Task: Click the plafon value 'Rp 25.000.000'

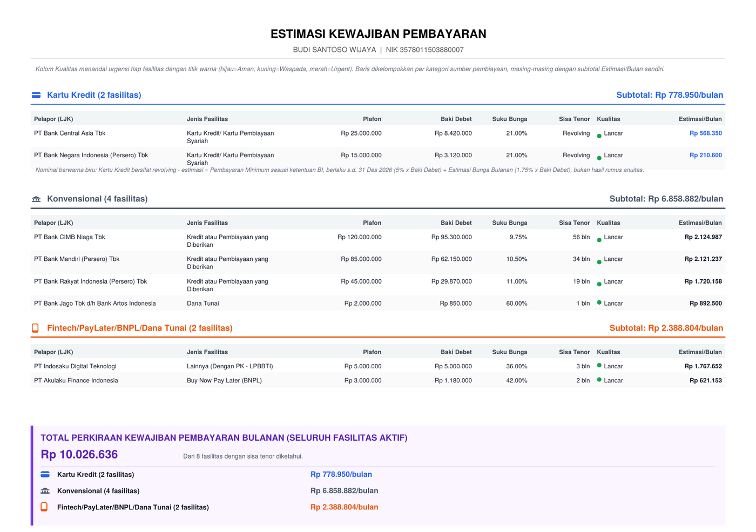Action: (361, 133)
